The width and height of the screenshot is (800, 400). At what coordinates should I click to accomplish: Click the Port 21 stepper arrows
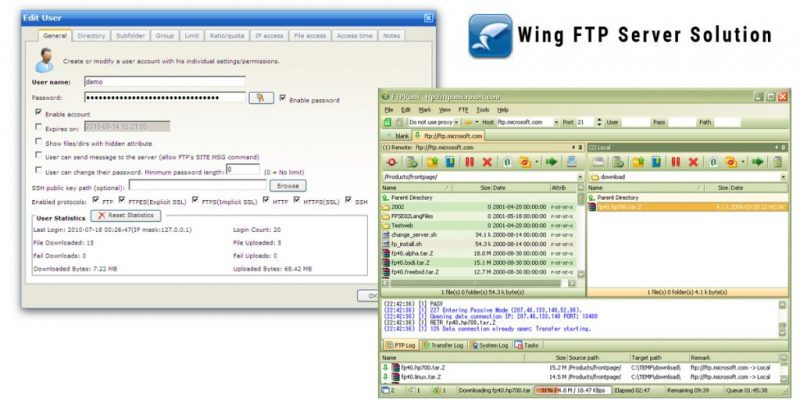(x=599, y=122)
